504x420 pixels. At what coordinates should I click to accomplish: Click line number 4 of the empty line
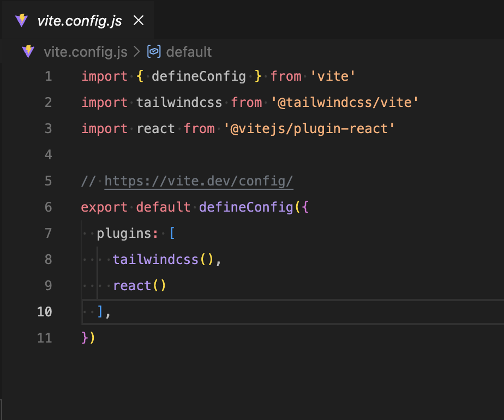pyautogui.click(x=48, y=155)
